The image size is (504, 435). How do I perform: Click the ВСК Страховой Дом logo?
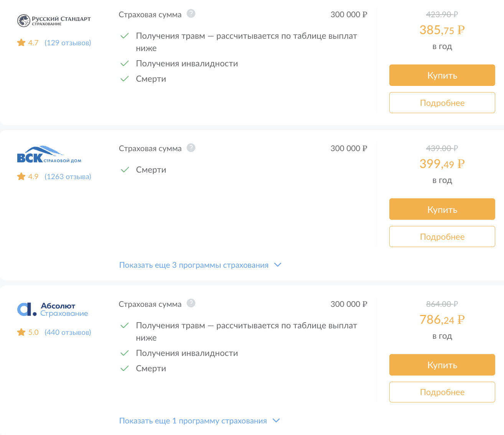point(49,155)
